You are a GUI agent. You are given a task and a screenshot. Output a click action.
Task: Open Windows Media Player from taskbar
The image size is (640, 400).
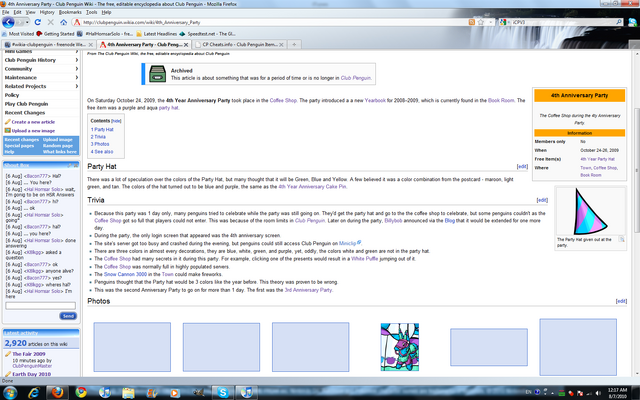pos(175,393)
